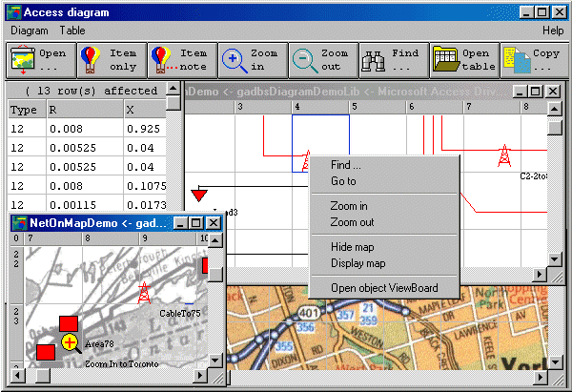The image size is (572, 392).
Task: Click the CableTo75 label on map
Action: [x=180, y=314]
